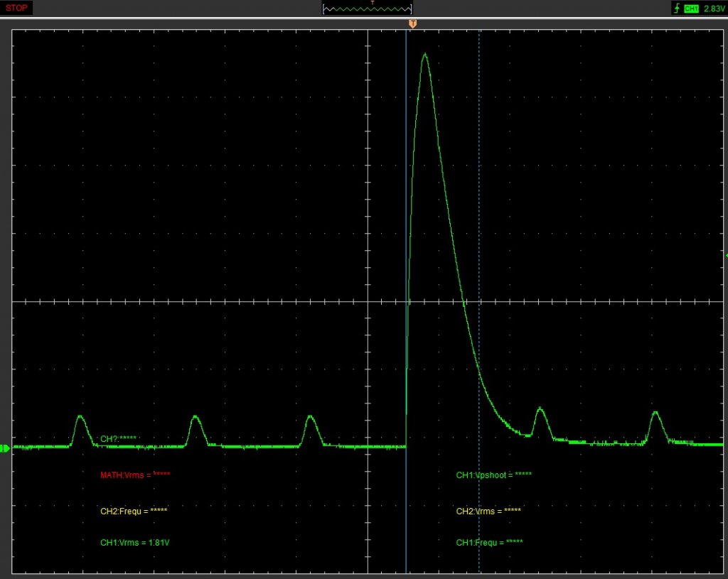The width and height of the screenshot is (728, 579).
Task: Click the orange T trigger position marker
Action: coord(412,23)
